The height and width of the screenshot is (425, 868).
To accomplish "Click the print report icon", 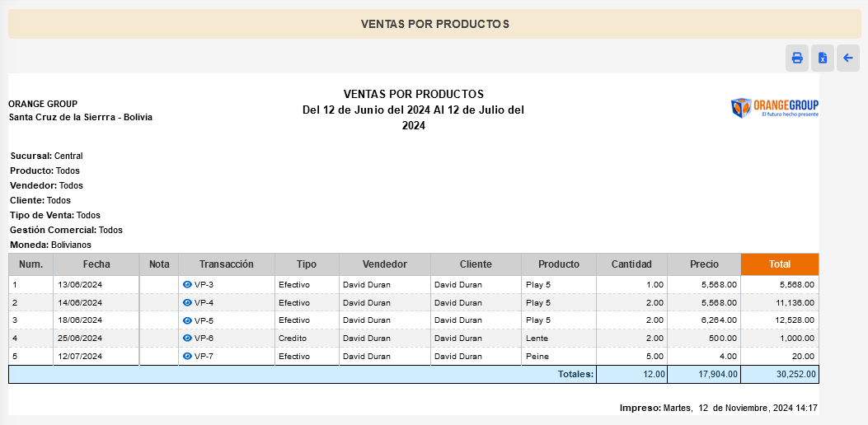I will 797,58.
